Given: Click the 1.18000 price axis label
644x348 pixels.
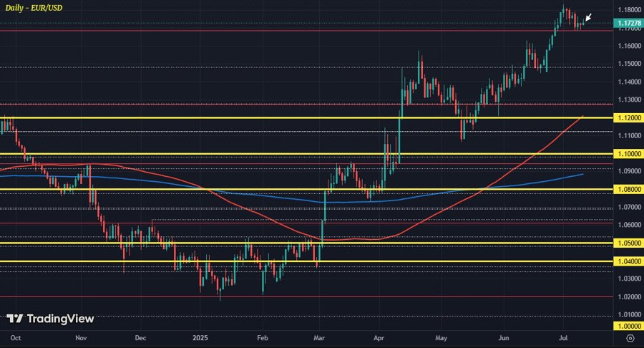Looking at the screenshot, I should tap(628, 10).
